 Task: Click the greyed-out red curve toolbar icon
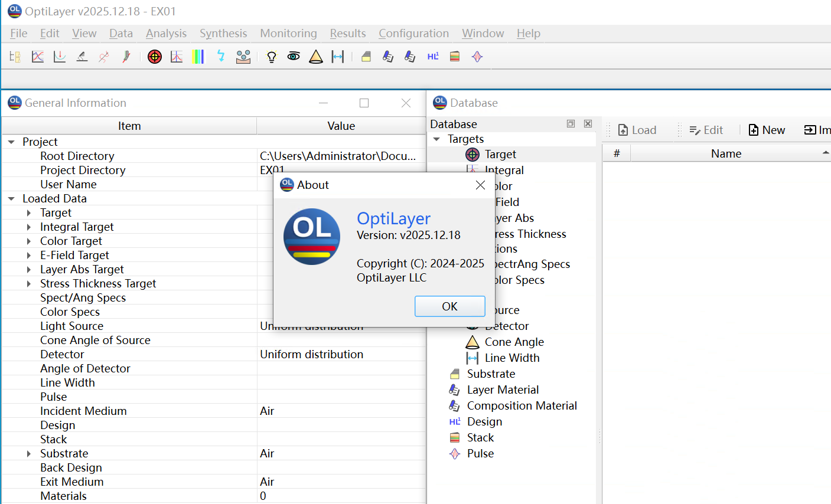coord(104,57)
